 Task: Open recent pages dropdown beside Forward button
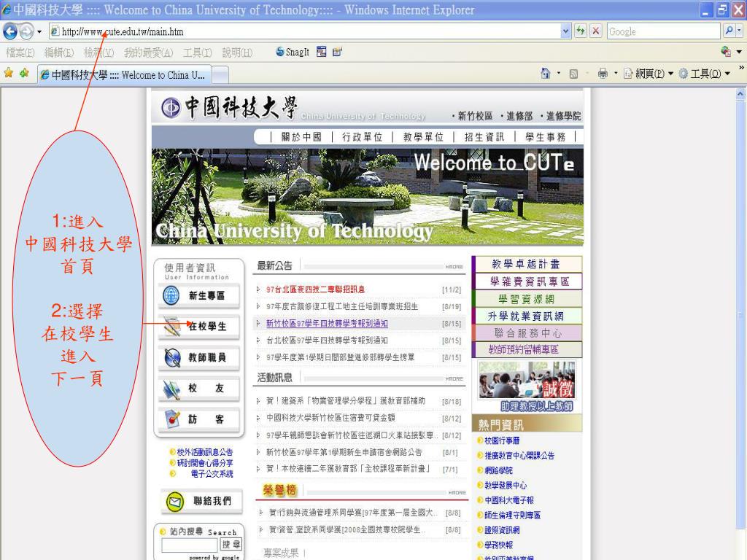[39, 32]
